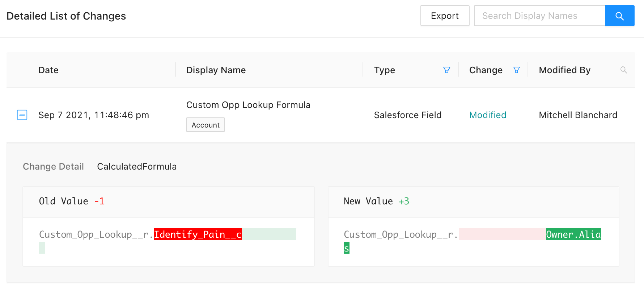
Task: Click the Modified By search icon
Action: 623,70
